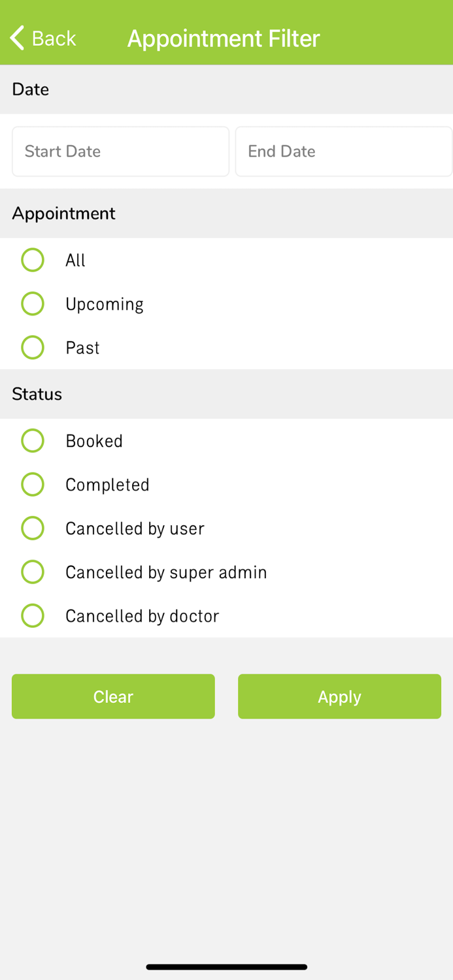
Task: Apply the appointment filters
Action: pyautogui.click(x=339, y=696)
